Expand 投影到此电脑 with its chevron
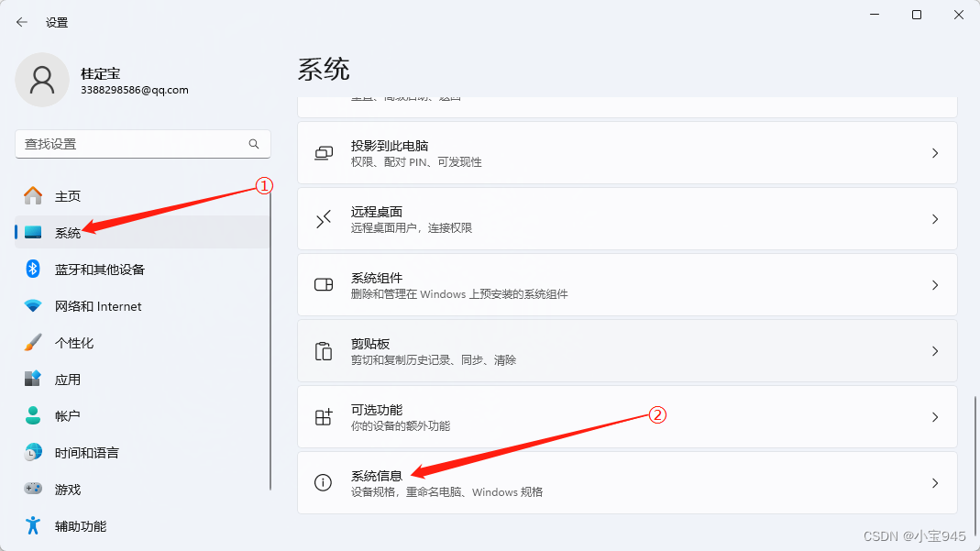The height and width of the screenshot is (551, 980). [x=935, y=153]
